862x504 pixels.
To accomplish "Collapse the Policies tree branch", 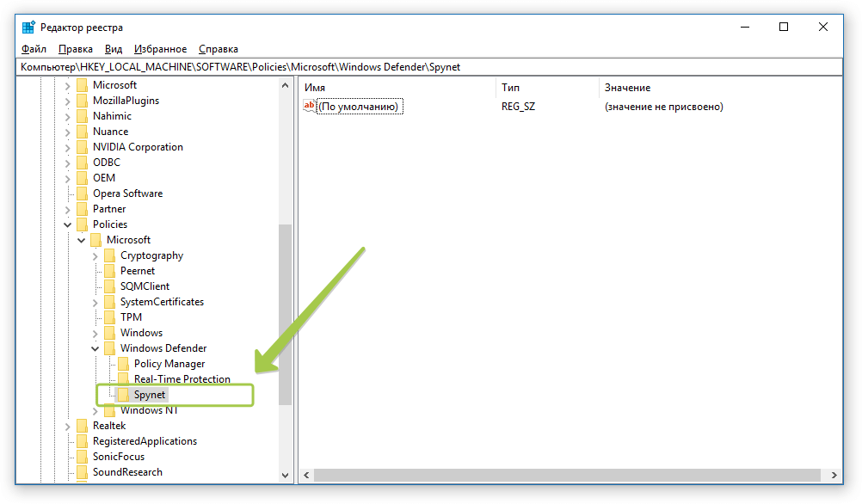I will (x=68, y=224).
